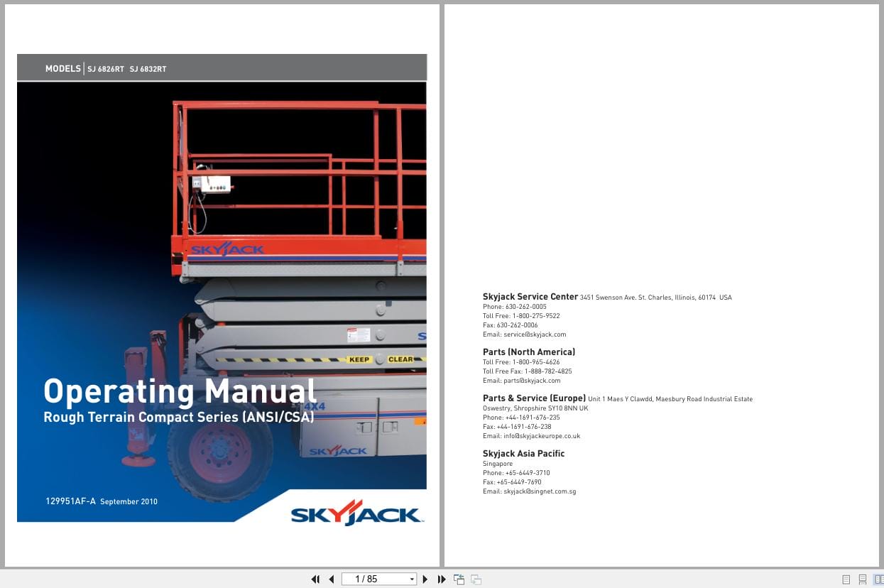Open the service@skyjack.com email link

click(x=535, y=334)
